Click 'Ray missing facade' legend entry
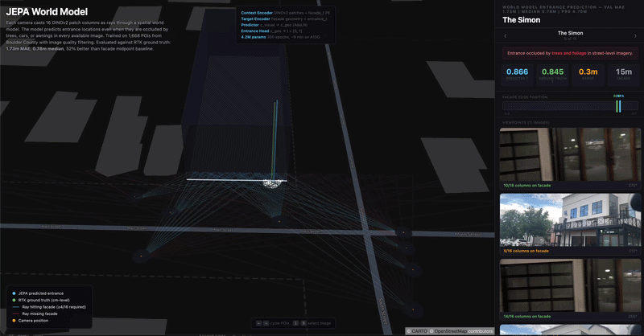 [35, 313]
